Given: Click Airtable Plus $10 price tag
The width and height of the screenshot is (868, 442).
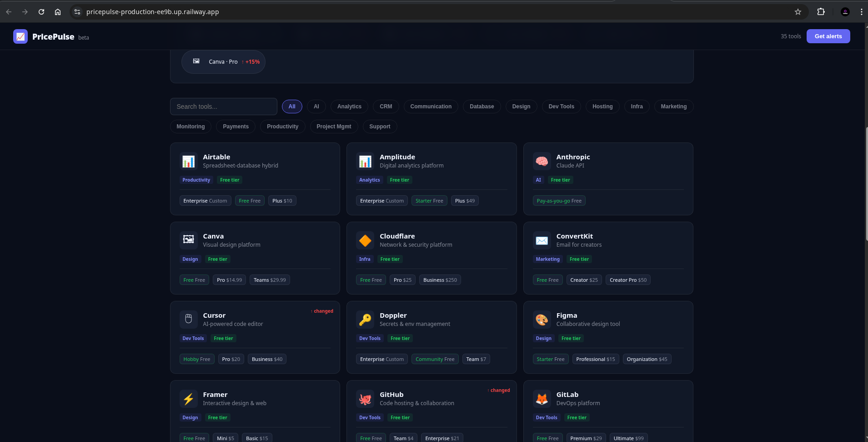Looking at the screenshot, I should pos(282,201).
